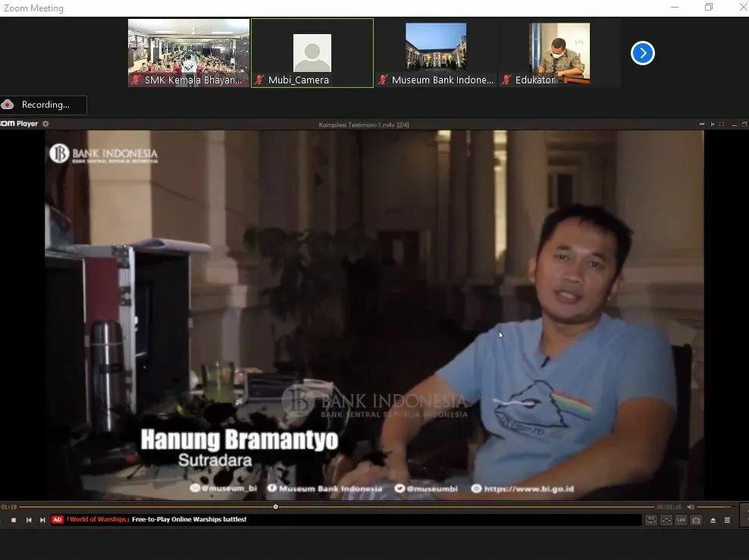Click the Hanung Bramantyo name caption
The height and width of the screenshot is (560, 749).
point(240,440)
